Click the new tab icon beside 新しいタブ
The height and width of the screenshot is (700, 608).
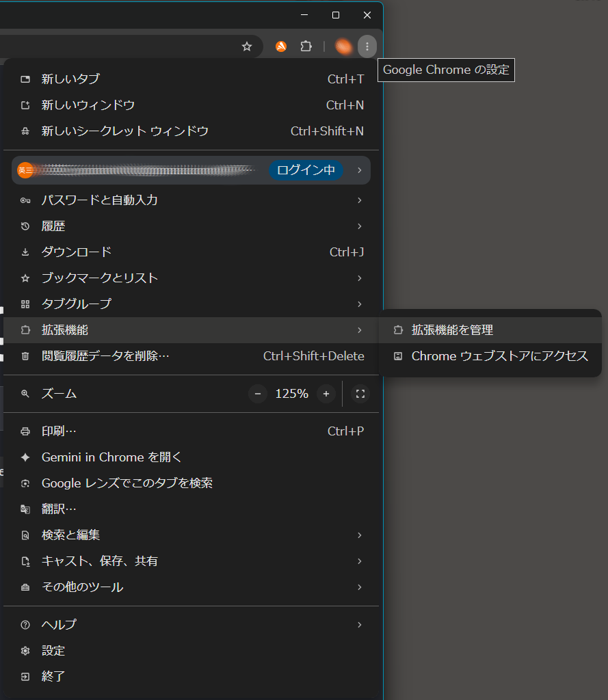pyautogui.click(x=25, y=79)
